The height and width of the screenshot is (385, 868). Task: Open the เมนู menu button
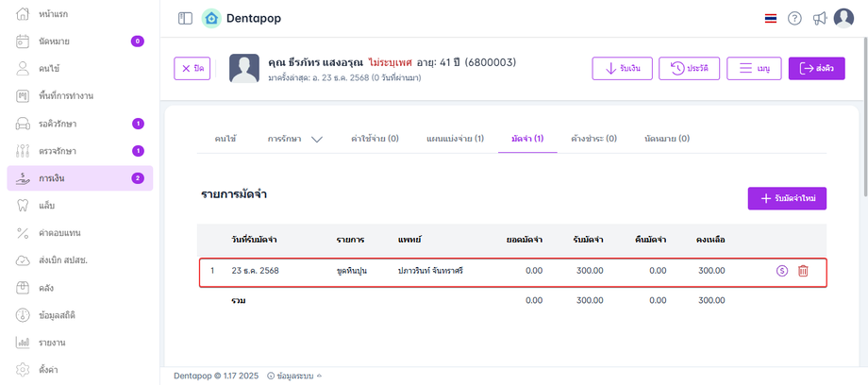pyautogui.click(x=754, y=69)
